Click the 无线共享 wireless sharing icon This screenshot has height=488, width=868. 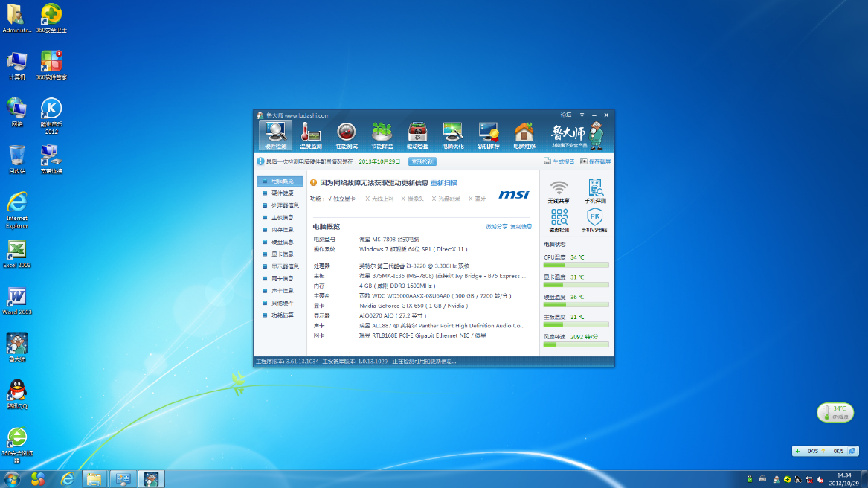[x=559, y=190]
